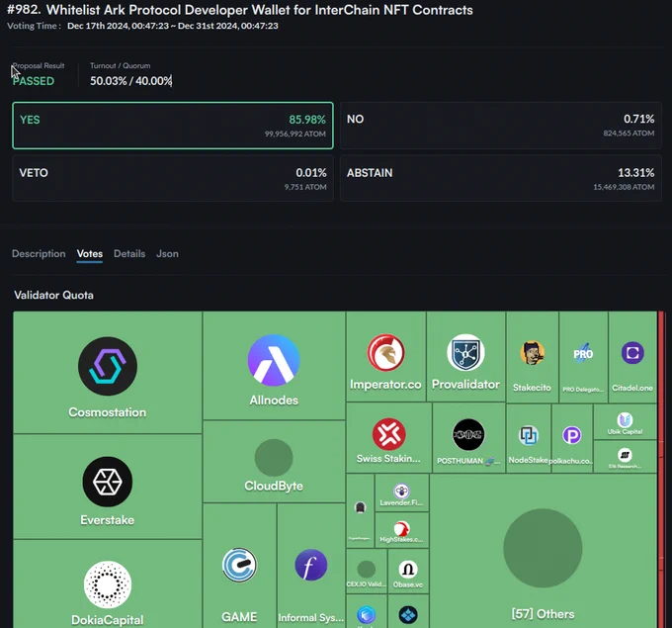Select the VETO vote result card

coord(173,178)
